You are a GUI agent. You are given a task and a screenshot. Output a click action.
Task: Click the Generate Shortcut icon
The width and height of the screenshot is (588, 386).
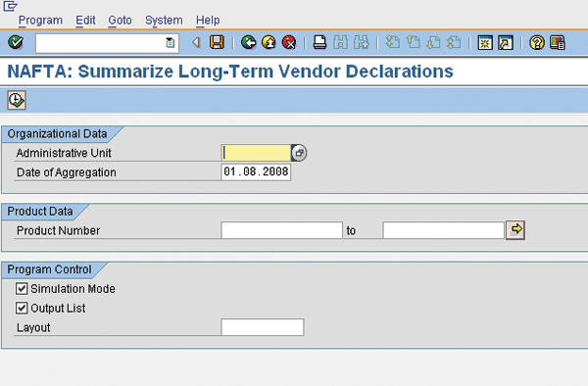pyautogui.click(x=506, y=43)
